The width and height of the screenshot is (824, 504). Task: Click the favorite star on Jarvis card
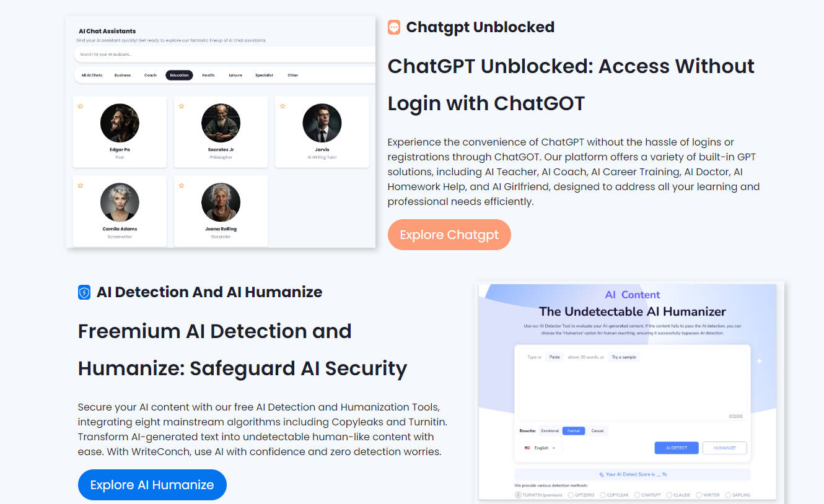pos(283,106)
